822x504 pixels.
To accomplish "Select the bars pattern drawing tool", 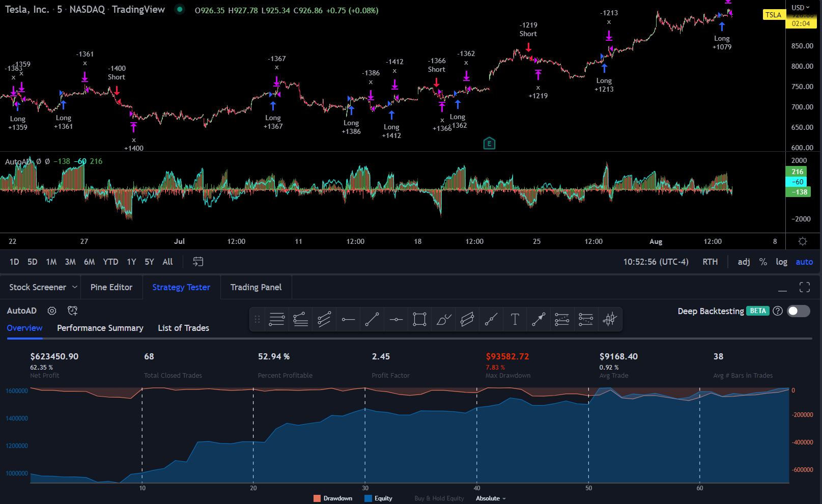I will pos(610,320).
